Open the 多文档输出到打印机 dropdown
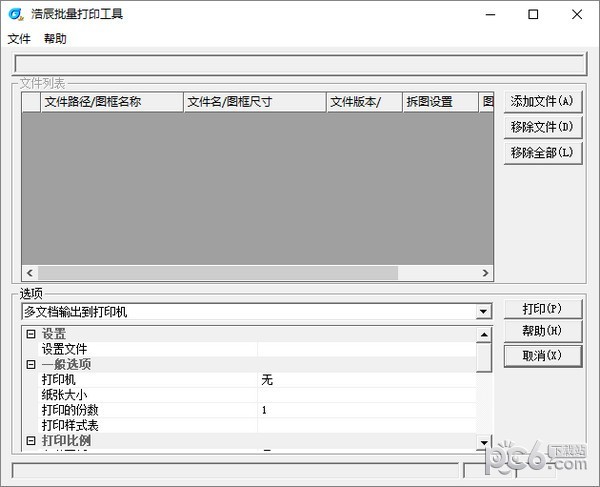This screenshot has width=600, height=487. [484, 312]
